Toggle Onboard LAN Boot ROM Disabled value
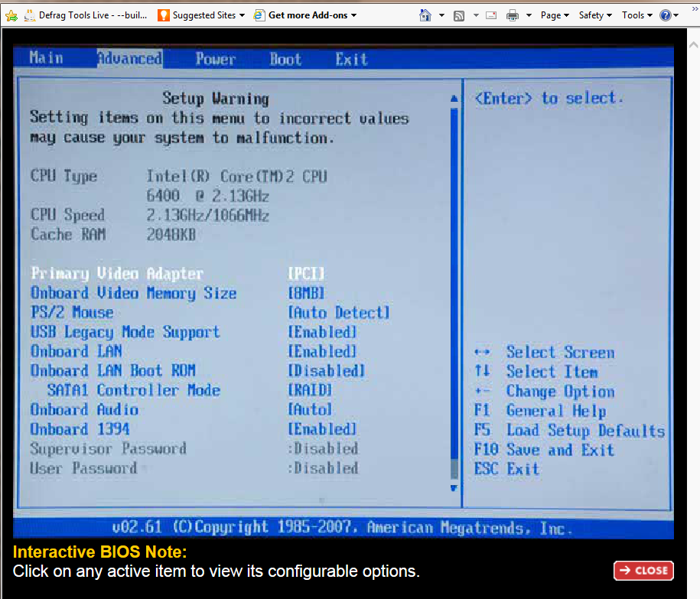Screen dimensions: 700x599 (x=327, y=371)
